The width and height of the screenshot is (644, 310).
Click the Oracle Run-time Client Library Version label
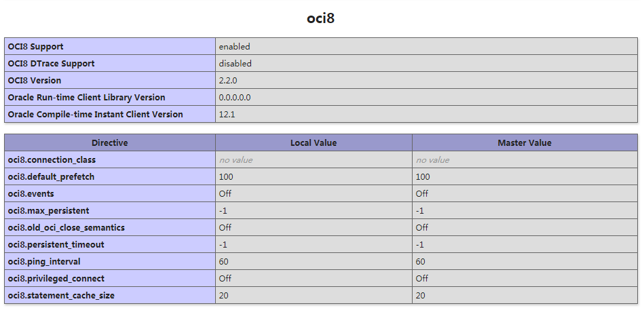(86, 98)
